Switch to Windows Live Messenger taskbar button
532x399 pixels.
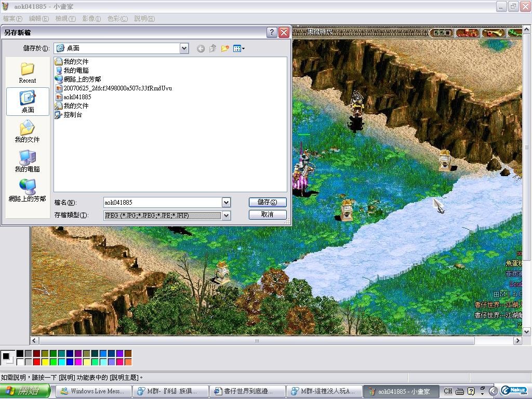point(92,391)
